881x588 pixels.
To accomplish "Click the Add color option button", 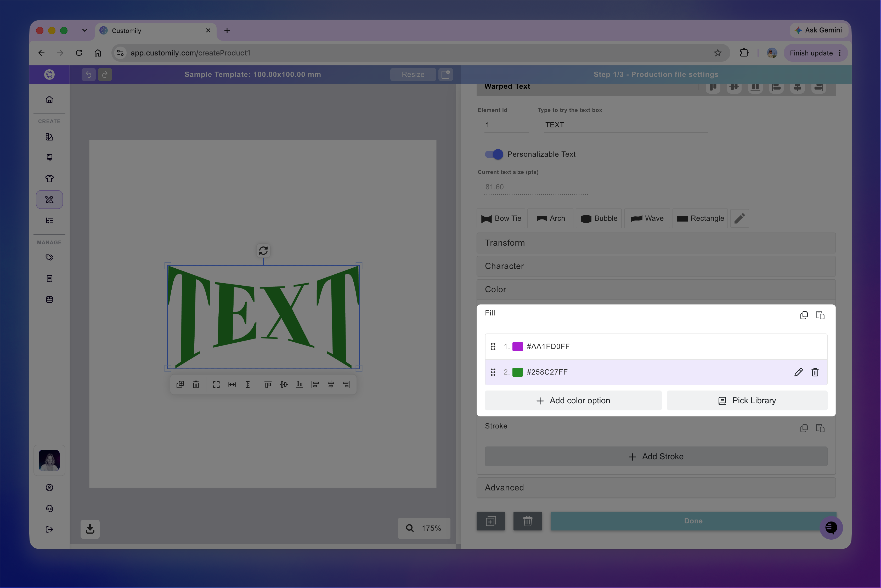I will point(573,400).
